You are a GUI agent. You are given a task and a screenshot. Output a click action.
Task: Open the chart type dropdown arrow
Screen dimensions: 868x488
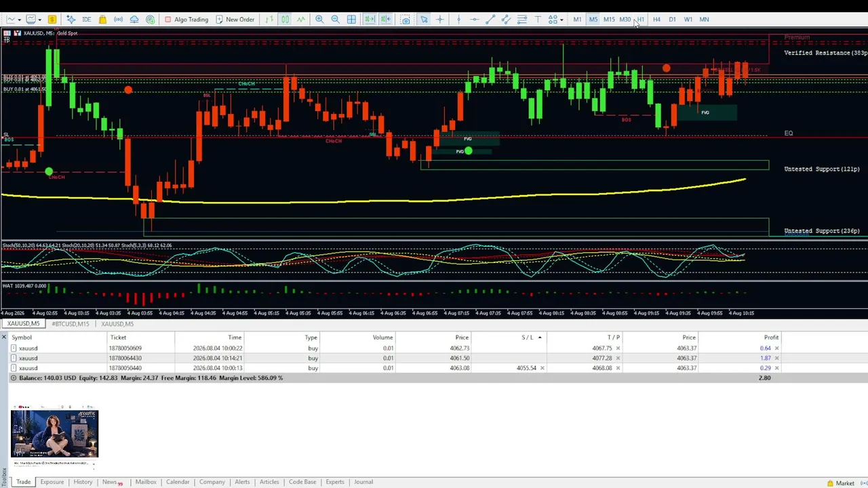tap(19, 20)
